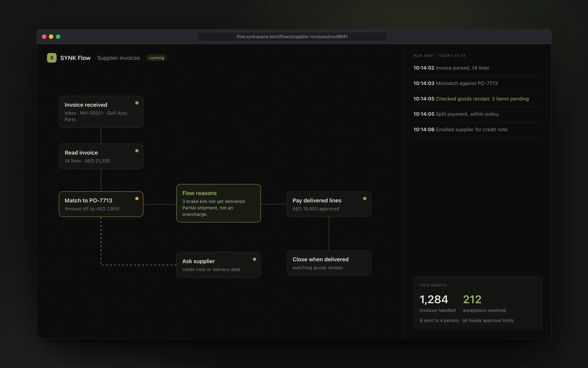The height and width of the screenshot is (368, 588).
Task: Click the status dot on Invoice received node
Action: 137,103
